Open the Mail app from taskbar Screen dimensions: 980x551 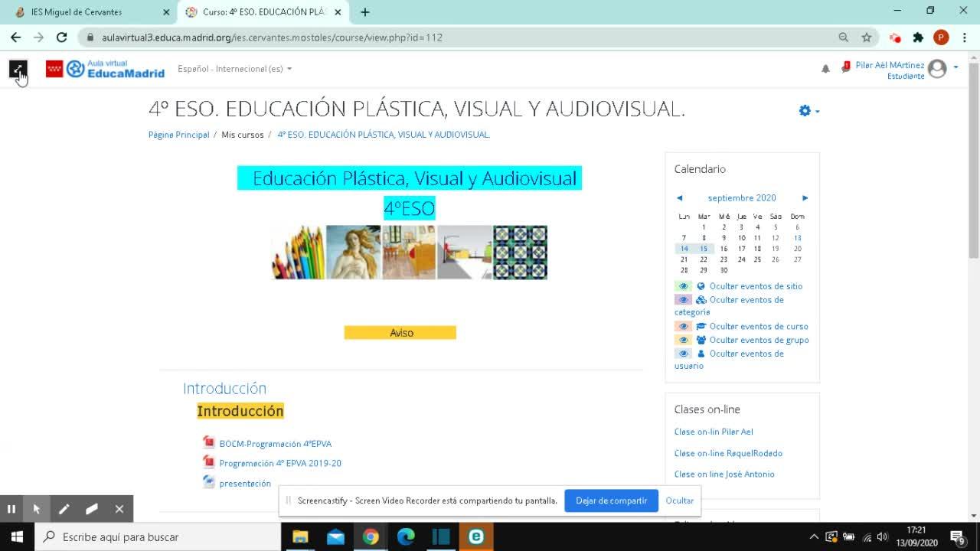coord(335,537)
